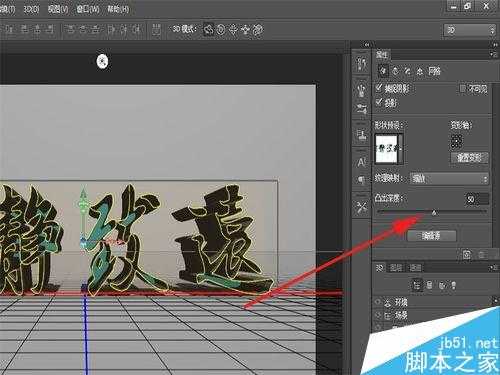Open the Character panel 'A' dock icon
Image resolution: width=500 pixels, height=375 pixels.
(361, 162)
